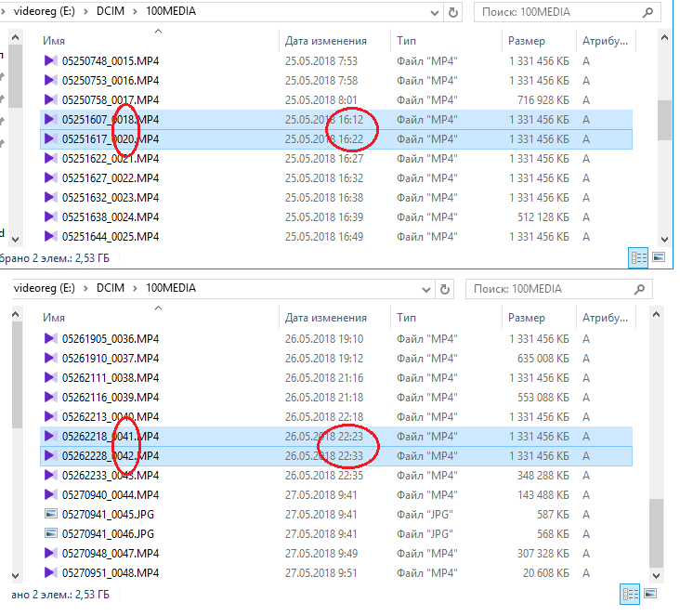
Task: Switch top window to large thumbnails view
Action: pos(659,257)
